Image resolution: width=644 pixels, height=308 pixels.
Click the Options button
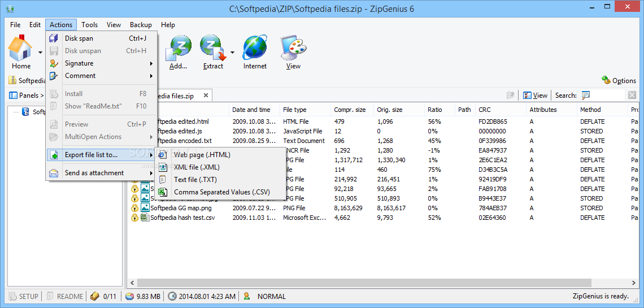(619, 80)
